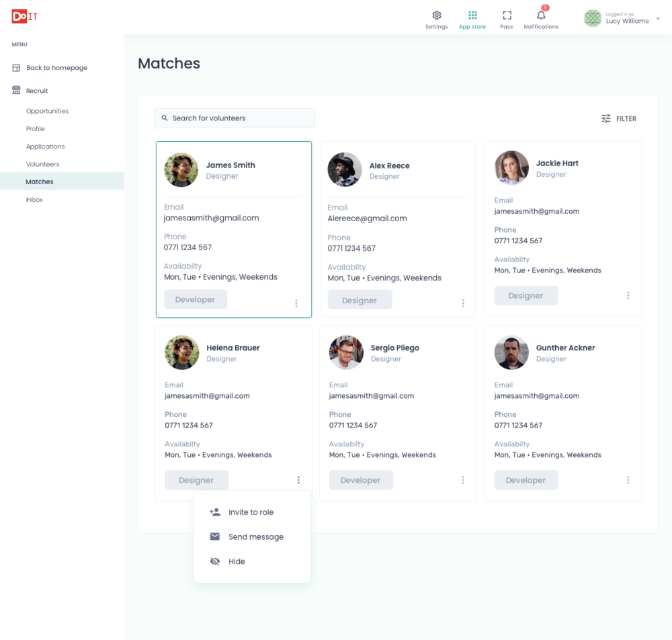The width and height of the screenshot is (672, 640).
Task: Go to Opportunities in sidebar
Action: pos(47,111)
